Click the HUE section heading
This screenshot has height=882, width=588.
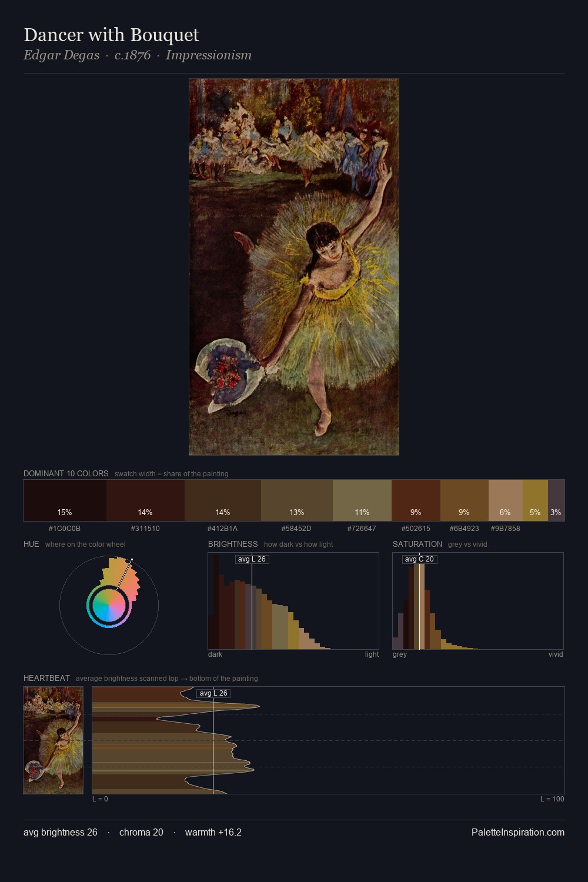click(x=31, y=544)
